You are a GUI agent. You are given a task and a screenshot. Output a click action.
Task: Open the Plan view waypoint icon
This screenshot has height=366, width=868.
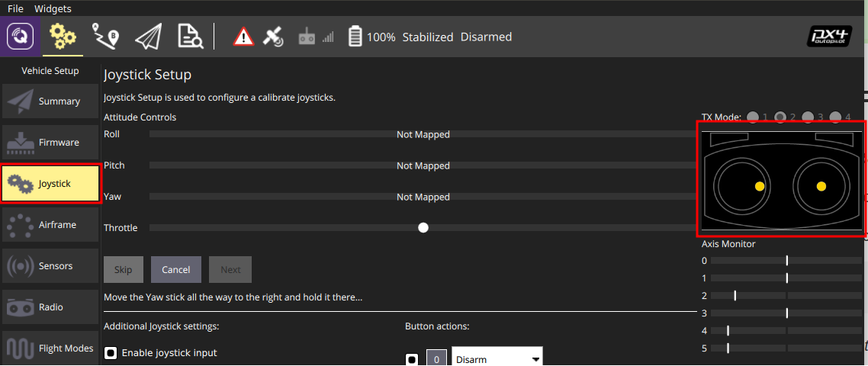(x=105, y=37)
